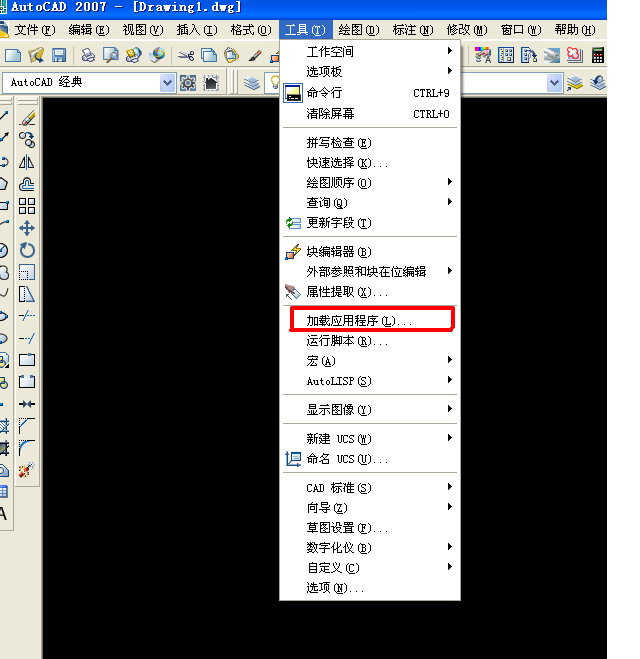Screen dimensions: 640x659
Task: Select the Extend tool
Action: click(x=27, y=338)
